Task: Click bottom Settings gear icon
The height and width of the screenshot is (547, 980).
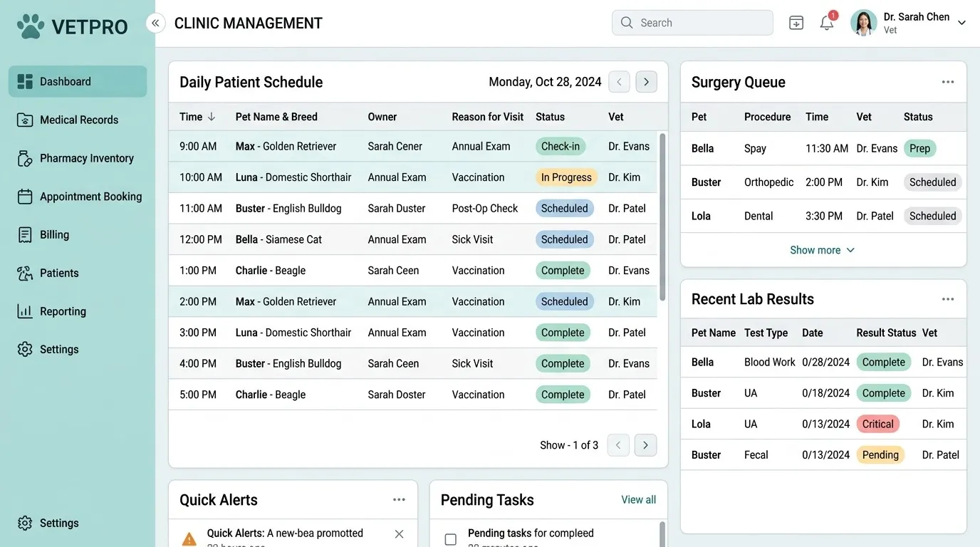Action: pyautogui.click(x=25, y=523)
